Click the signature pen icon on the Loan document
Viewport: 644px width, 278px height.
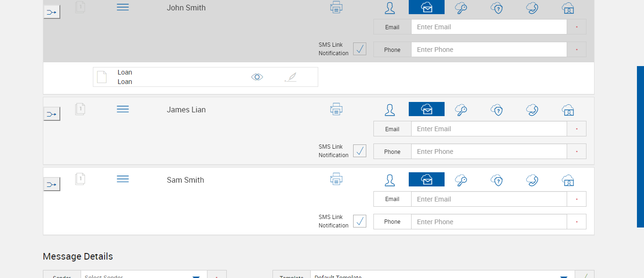click(290, 77)
